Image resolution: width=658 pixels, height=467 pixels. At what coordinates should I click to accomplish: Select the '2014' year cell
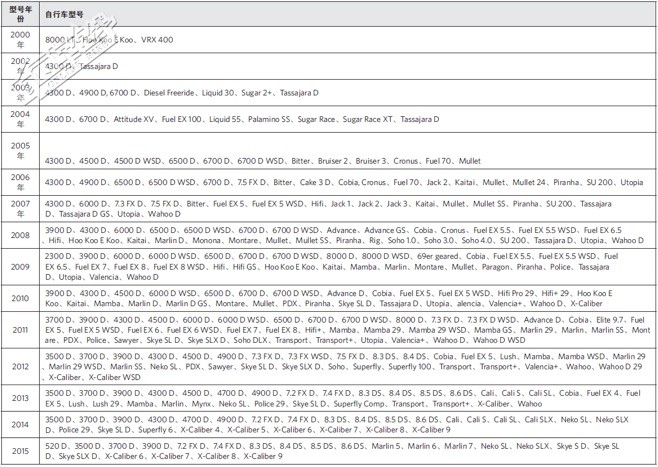tap(20, 425)
